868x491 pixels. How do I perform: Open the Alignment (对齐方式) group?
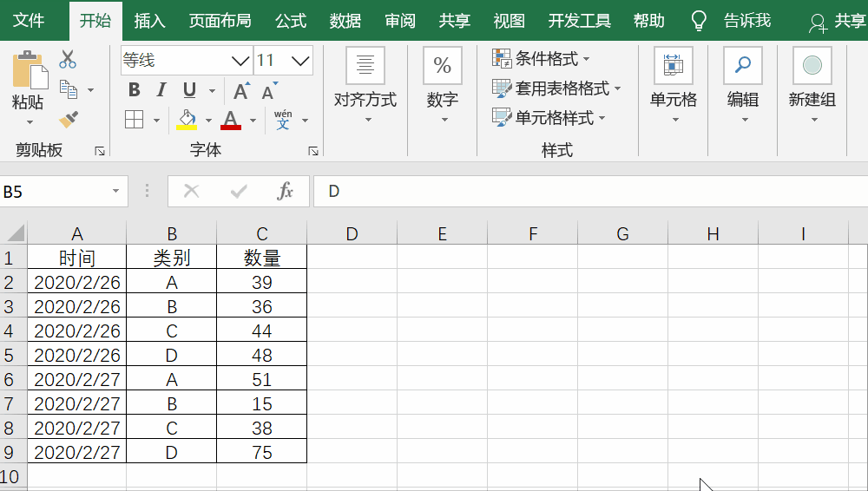tap(365, 86)
